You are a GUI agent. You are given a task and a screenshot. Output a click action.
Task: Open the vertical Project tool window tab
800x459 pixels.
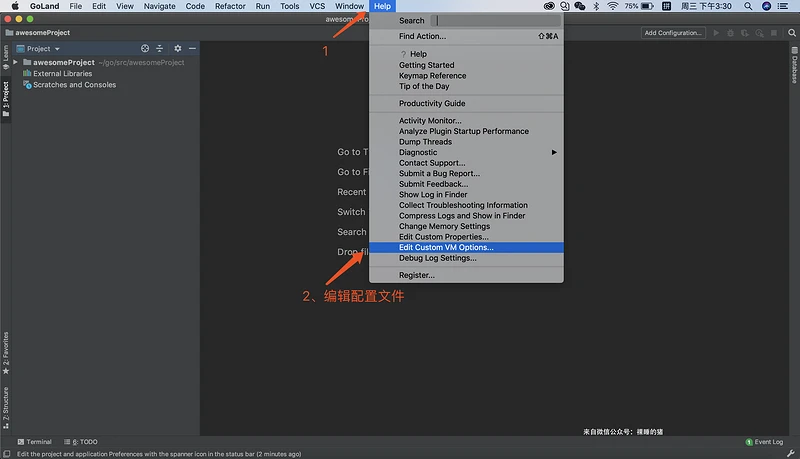6,99
